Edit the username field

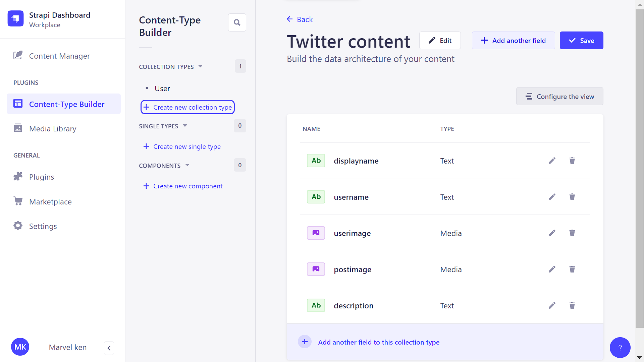552,197
